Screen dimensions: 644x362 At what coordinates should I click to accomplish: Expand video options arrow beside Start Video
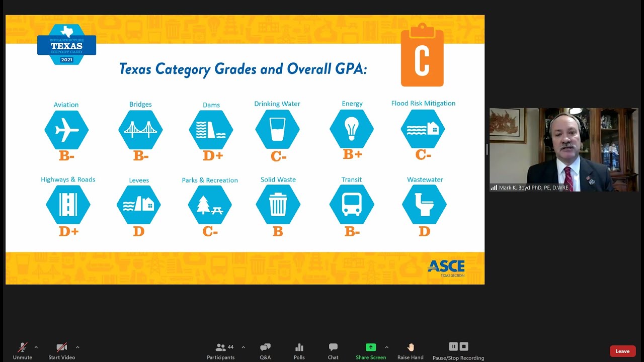pos(77,347)
